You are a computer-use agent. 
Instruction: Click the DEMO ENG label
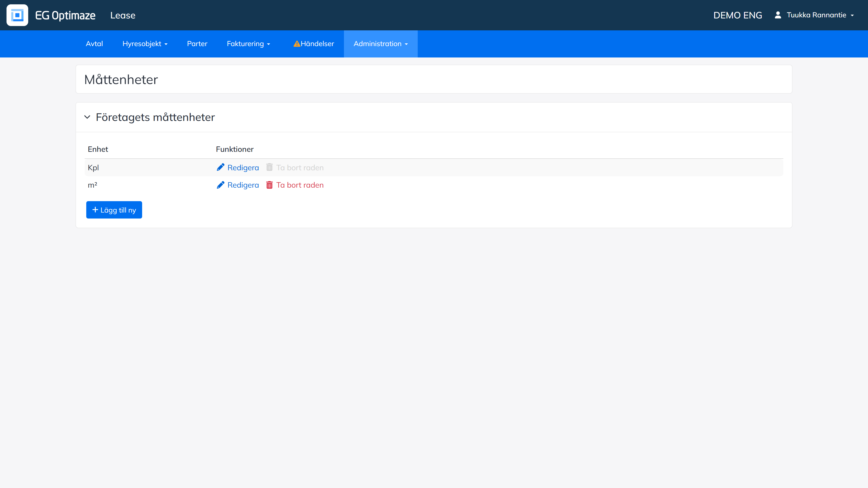[738, 15]
